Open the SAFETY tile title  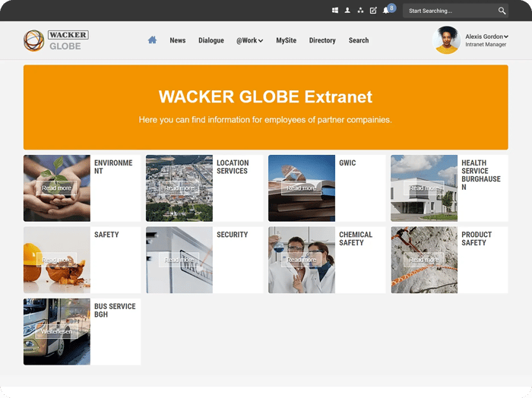coord(106,235)
